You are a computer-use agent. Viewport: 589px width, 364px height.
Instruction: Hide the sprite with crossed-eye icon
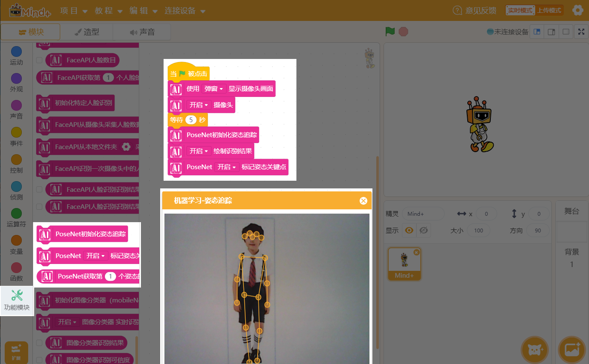click(424, 230)
